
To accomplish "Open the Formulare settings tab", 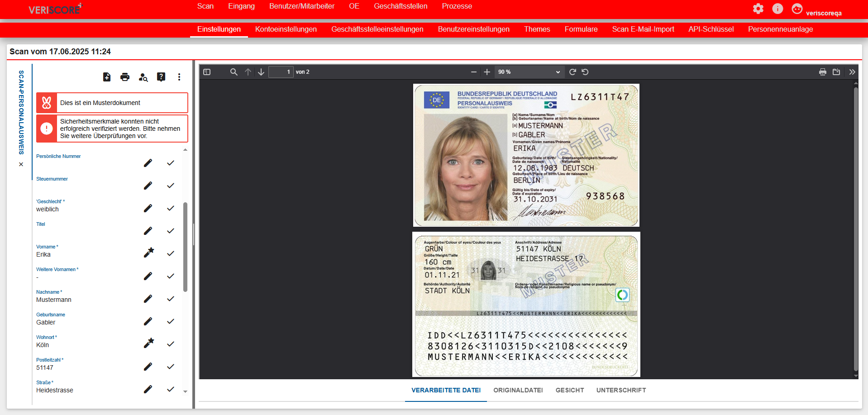I will click(x=581, y=29).
